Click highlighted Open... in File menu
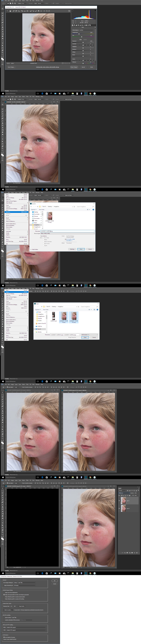Image resolution: width=141 pixels, height=644 pixels. (x=17, y=292)
